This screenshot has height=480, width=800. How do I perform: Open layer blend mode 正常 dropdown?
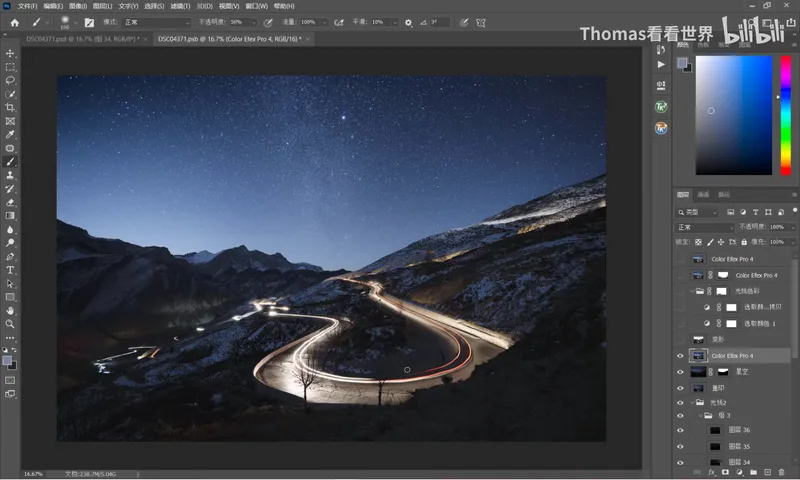click(705, 227)
